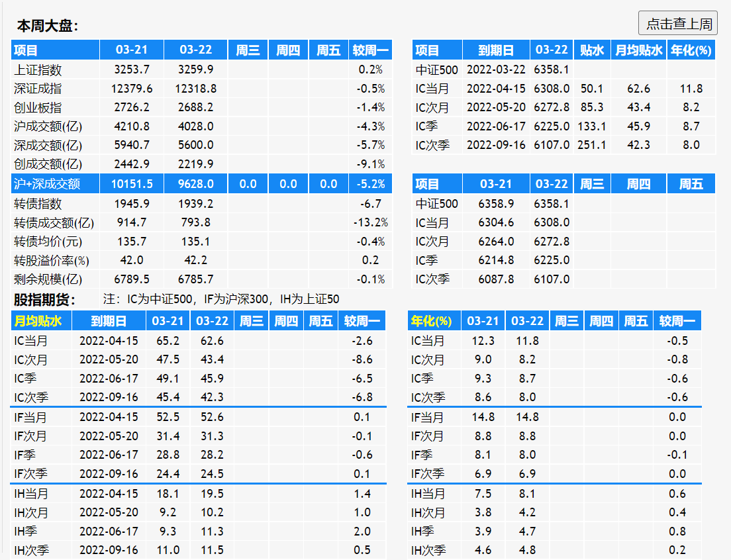The height and width of the screenshot is (560, 731).
Task: Click 135.1 in the 转债均价 row
Action: click(x=196, y=242)
